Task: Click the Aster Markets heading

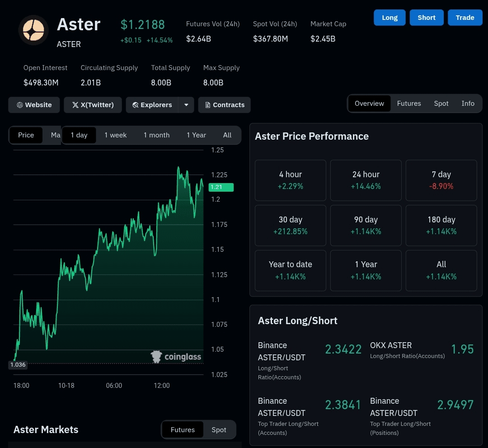Action: 46,429
